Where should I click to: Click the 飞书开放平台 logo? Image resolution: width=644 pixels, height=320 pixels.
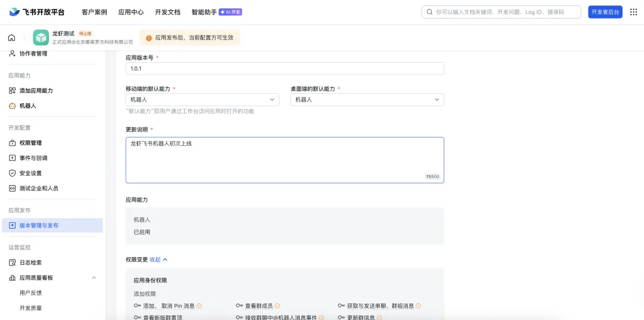click(37, 12)
